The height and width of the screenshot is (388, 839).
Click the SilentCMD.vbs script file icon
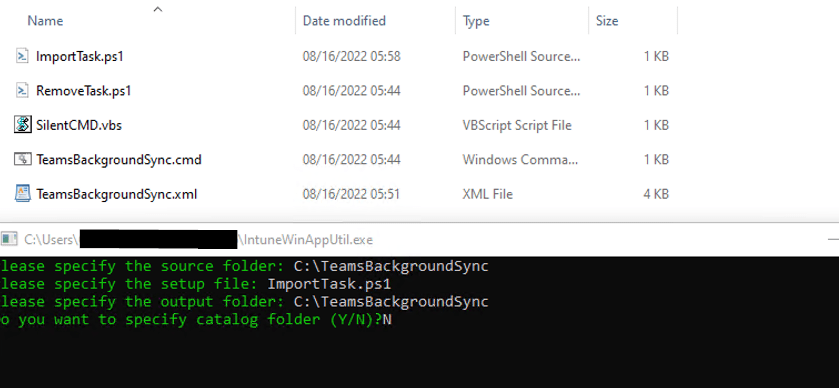tap(22, 125)
